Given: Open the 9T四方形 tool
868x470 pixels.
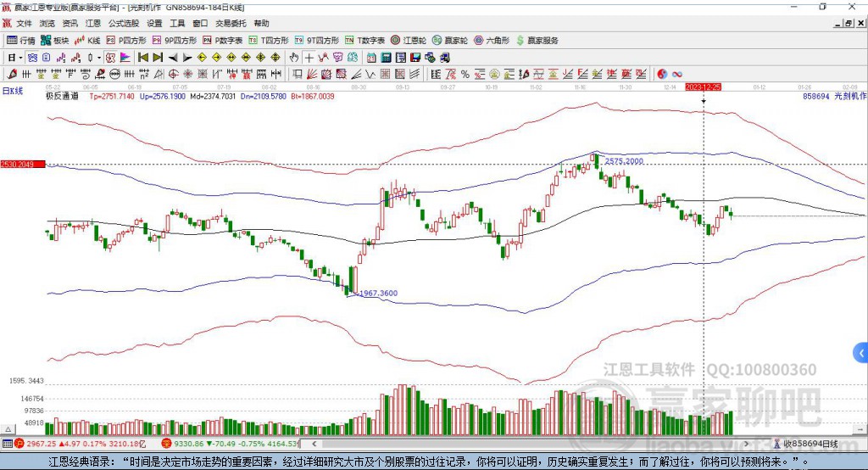Looking at the screenshot, I should (x=317, y=41).
